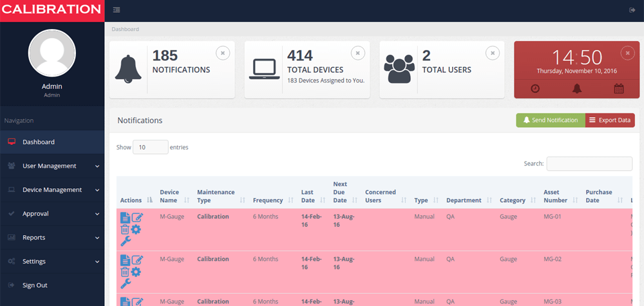This screenshot has height=306, width=644.
Task: Select the bell icon in red widget
Action: pos(577,88)
